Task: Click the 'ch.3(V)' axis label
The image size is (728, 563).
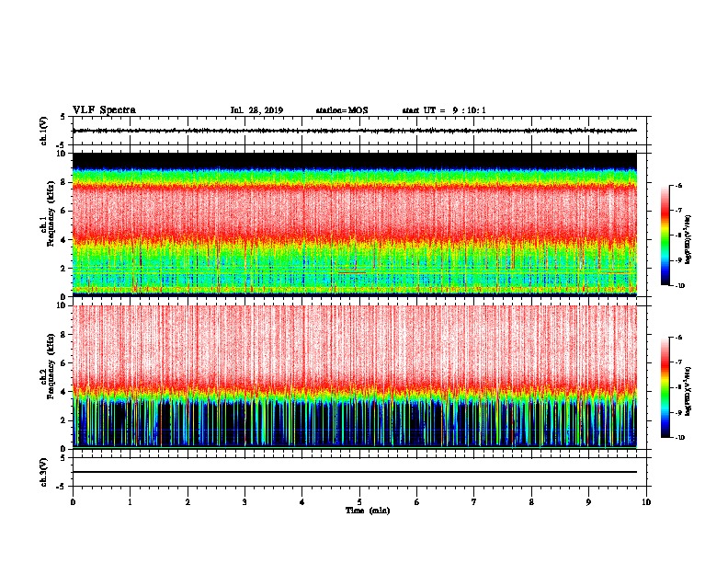Action: (43, 473)
